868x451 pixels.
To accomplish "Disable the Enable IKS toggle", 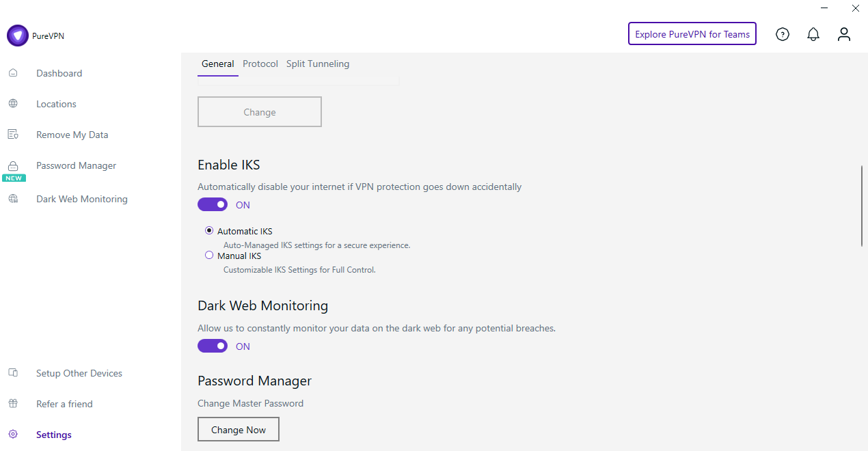I will point(213,204).
